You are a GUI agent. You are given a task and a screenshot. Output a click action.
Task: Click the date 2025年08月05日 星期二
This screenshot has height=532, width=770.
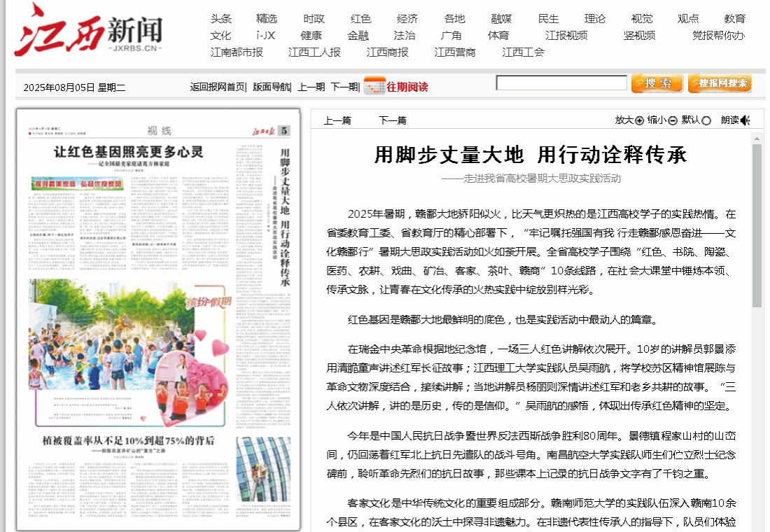tap(74, 87)
